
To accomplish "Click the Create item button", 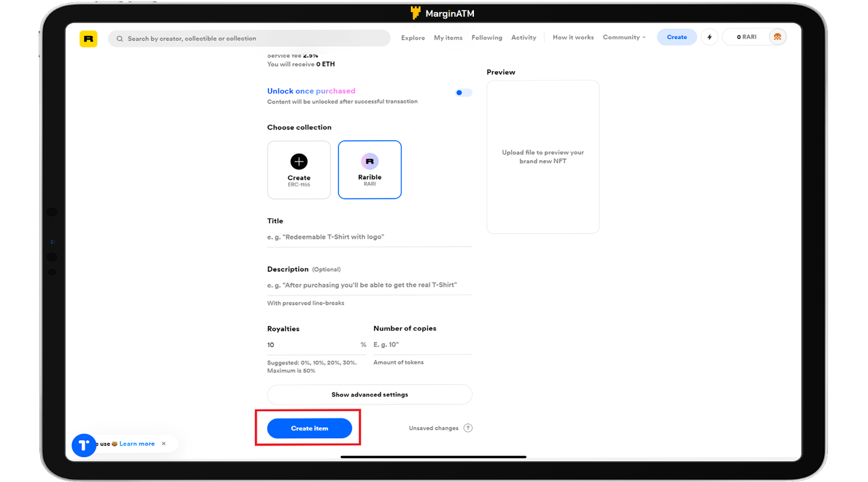I will 310,428.
